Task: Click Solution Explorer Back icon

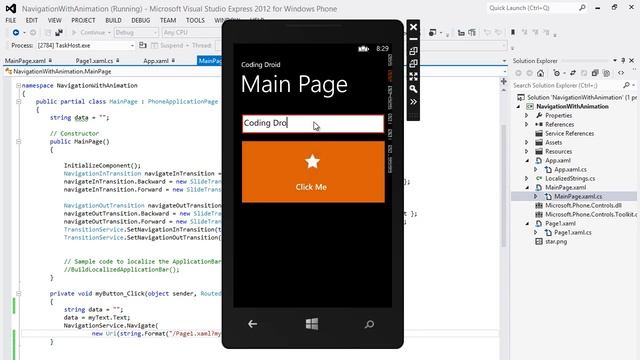Action: (x=518, y=73)
